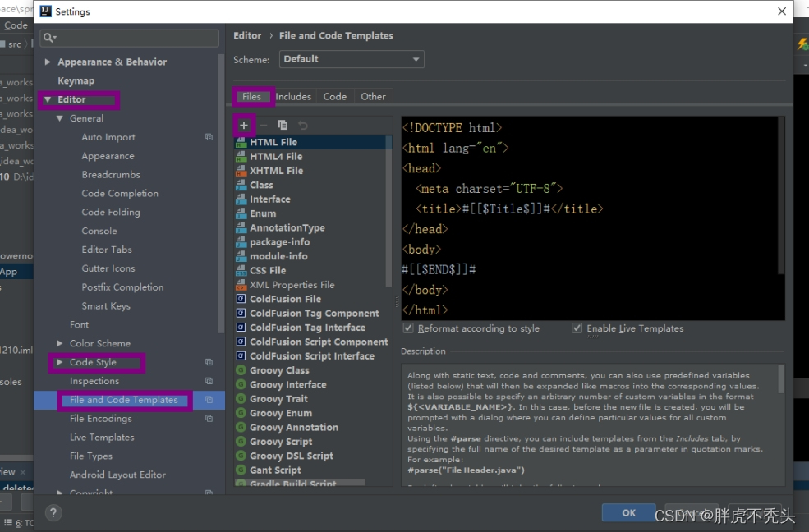Click project-level icon beside Code Style
The height and width of the screenshot is (532, 809).
pyautogui.click(x=209, y=362)
